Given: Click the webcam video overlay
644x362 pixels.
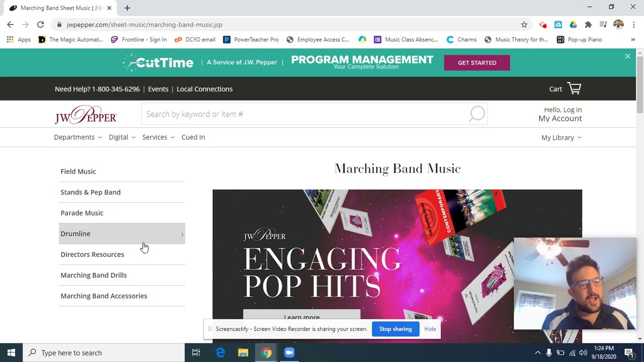Looking at the screenshot, I should (x=575, y=284).
